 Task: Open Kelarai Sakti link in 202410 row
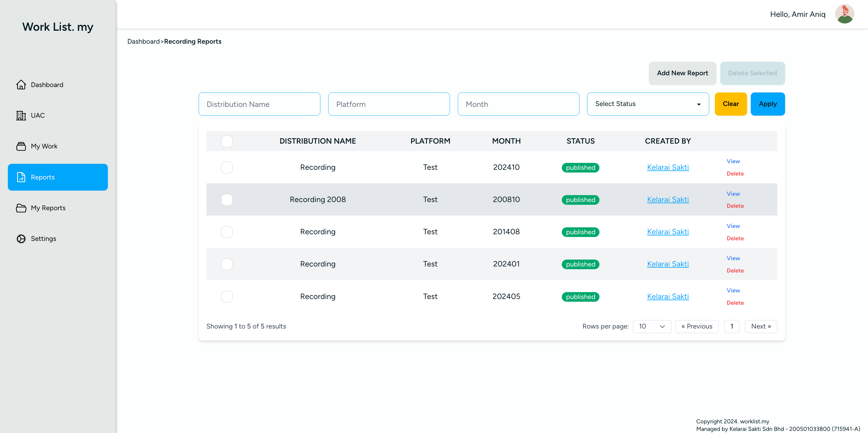coord(668,167)
